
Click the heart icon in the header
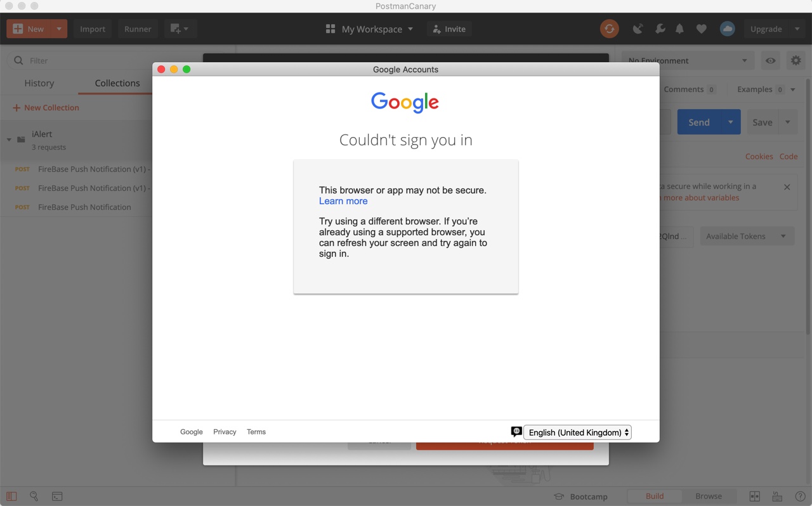coord(701,29)
